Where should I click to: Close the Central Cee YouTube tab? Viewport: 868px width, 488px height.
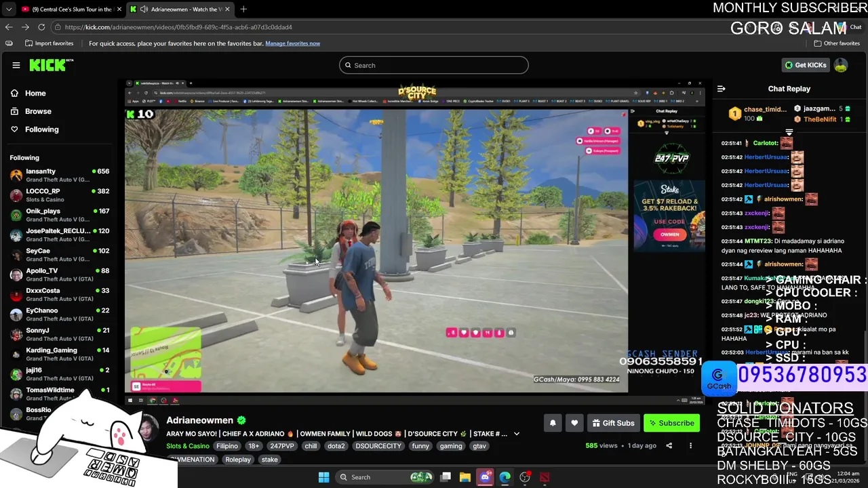118,9
